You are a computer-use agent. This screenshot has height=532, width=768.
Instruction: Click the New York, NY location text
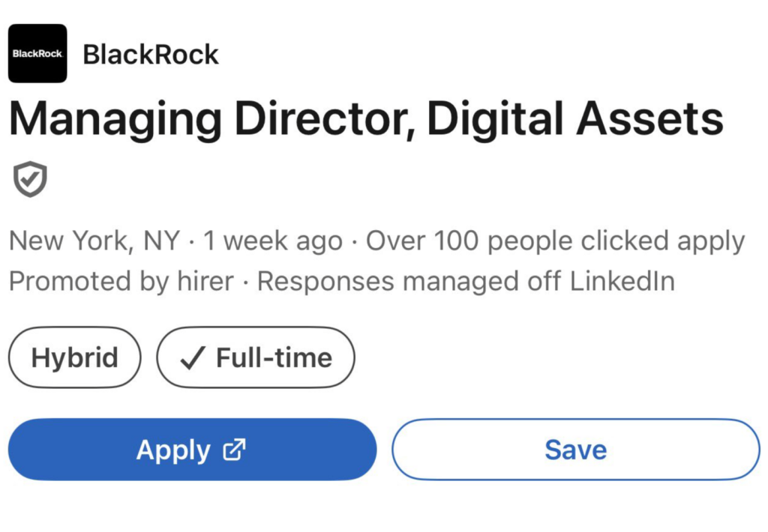click(x=94, y=241)
